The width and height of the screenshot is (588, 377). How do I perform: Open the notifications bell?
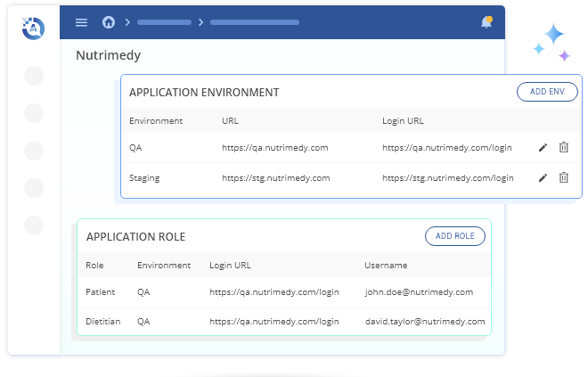coord(486,22)
